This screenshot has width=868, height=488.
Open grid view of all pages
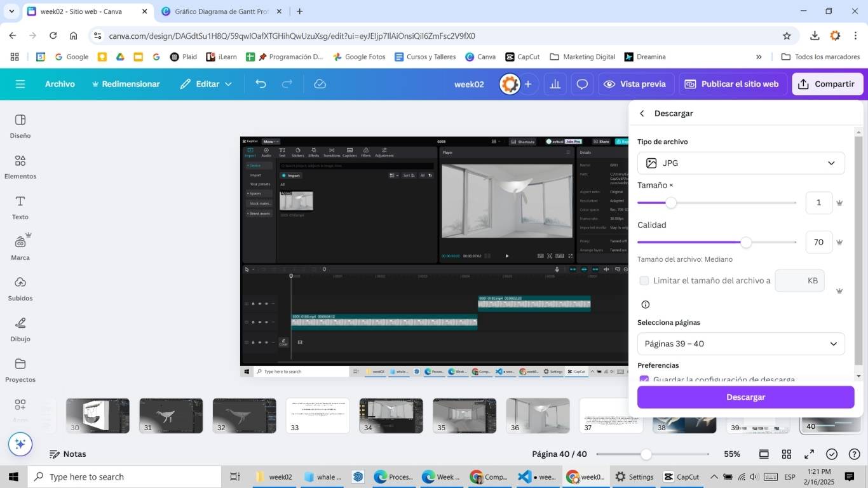point(787,454)
